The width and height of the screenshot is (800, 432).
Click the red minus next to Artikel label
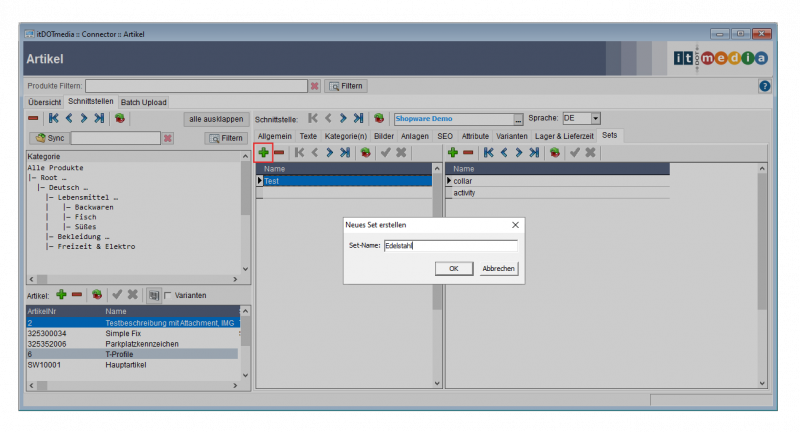tap(77, 295)
